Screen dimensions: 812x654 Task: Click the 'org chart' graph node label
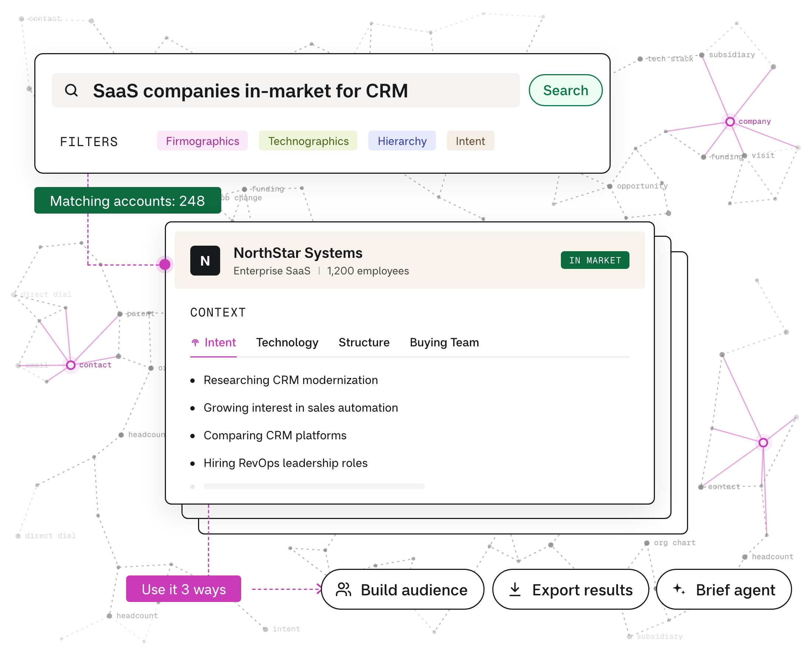674,543
